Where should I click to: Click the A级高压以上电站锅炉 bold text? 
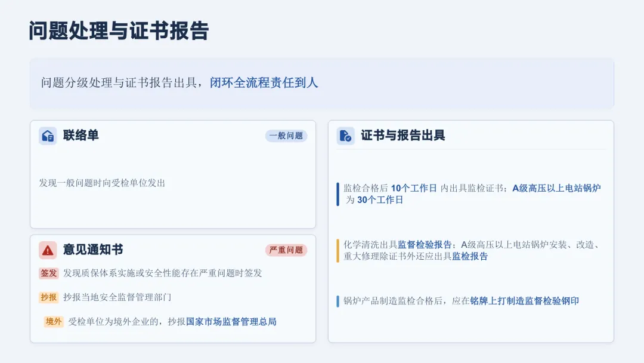pyautogui.click(x=556, y=188)
